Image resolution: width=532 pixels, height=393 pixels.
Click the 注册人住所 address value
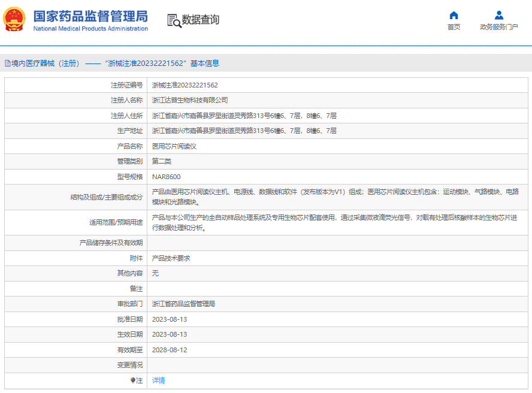point(244,116)
